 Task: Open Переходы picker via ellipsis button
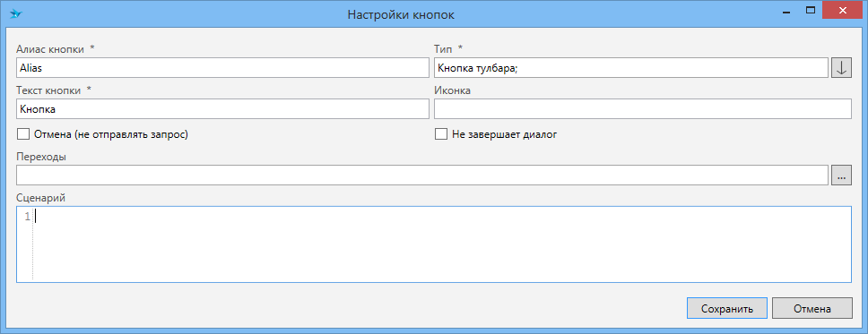click(841, 176)
